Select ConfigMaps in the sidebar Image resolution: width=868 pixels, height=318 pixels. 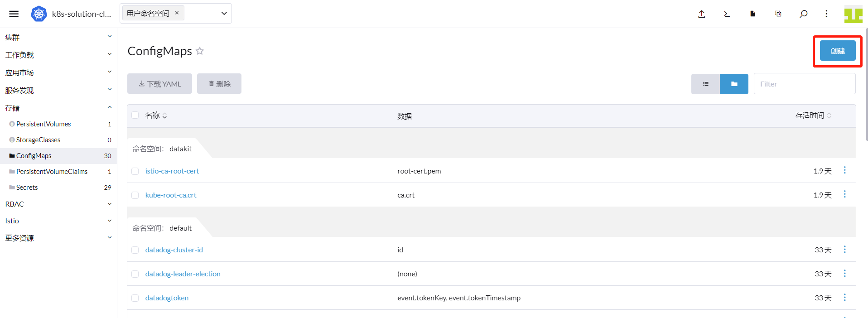click(58, 156)
